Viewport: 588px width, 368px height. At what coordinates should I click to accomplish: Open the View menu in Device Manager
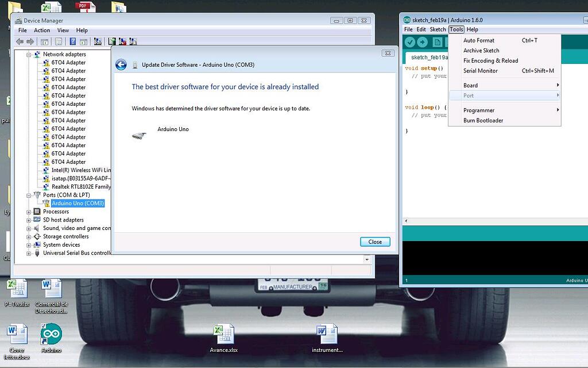pyautogui.click(x=63, y=30)
